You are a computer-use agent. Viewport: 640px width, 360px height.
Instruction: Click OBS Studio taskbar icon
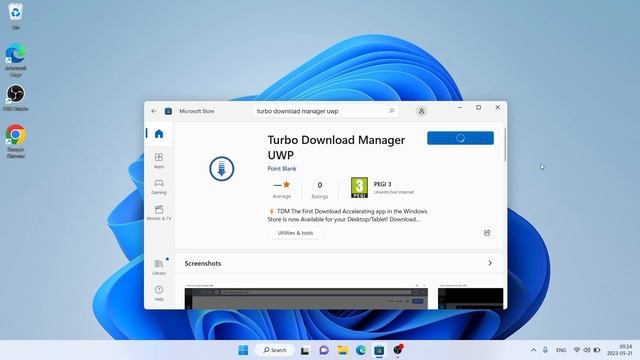pos(398,350)
